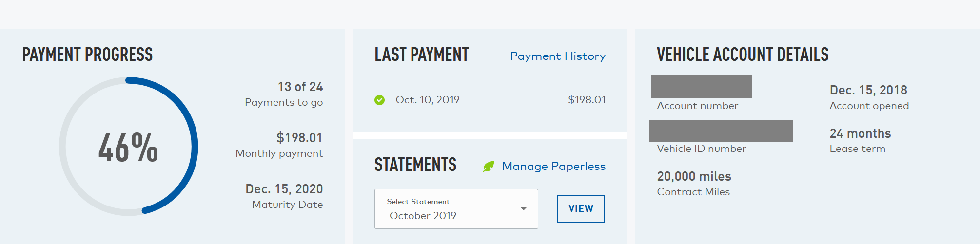
Task: Click the Payment Progress heading
Action: click(x=87, y=55)
